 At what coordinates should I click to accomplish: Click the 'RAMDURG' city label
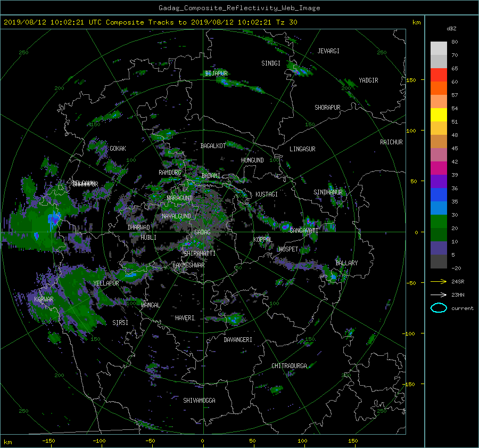point(170,173)
